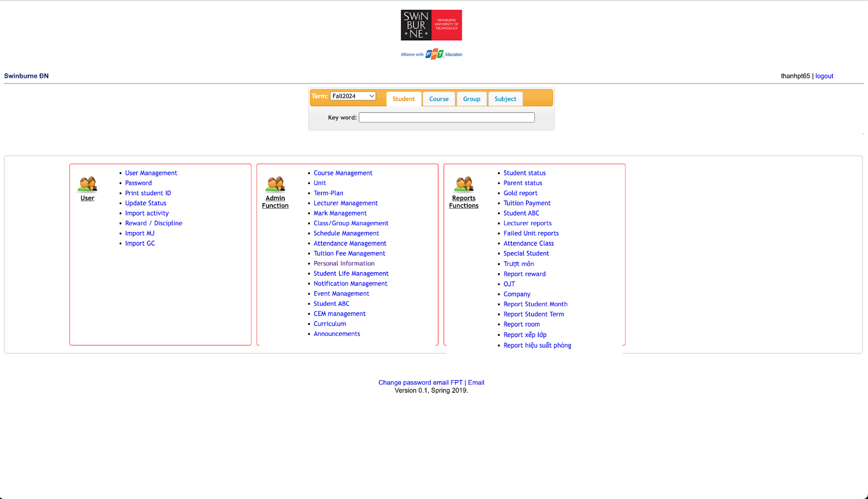
Task: Log out via the logout link
Action: (x=824, y=76)
